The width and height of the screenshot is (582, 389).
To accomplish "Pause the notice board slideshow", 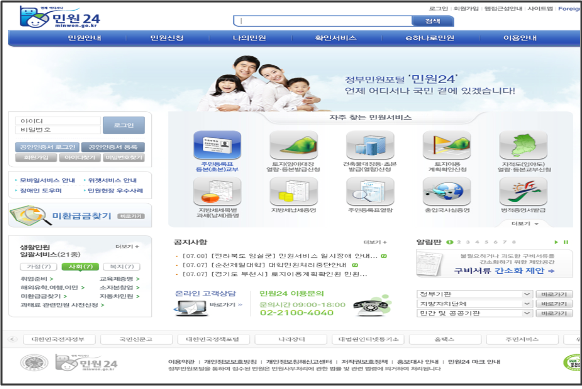I will tap(566, 242).
